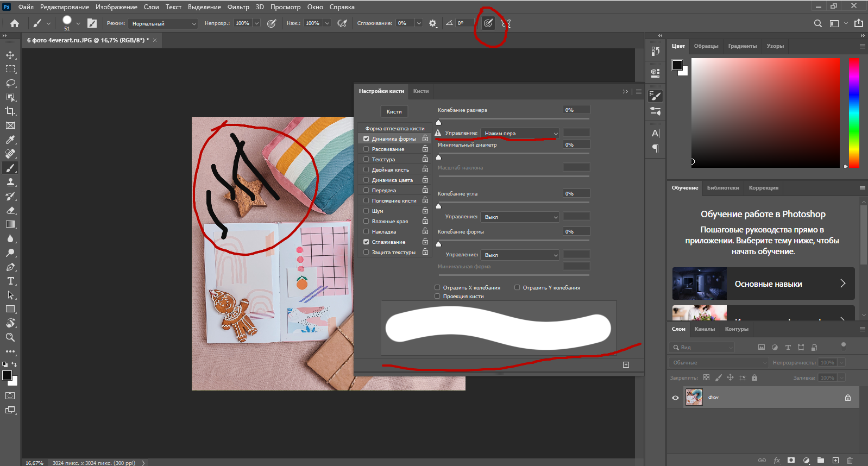The image size is (868, 466).
Task: Open Управление Нажим пера dropdown
Action: [x=520, y=133]
